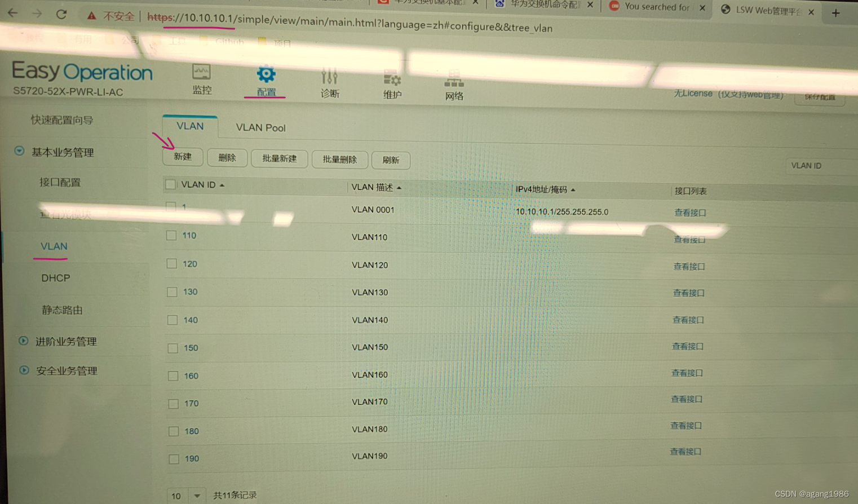
Task: Focus the VLAN ID search field
Action: click(x=822, y=166)
